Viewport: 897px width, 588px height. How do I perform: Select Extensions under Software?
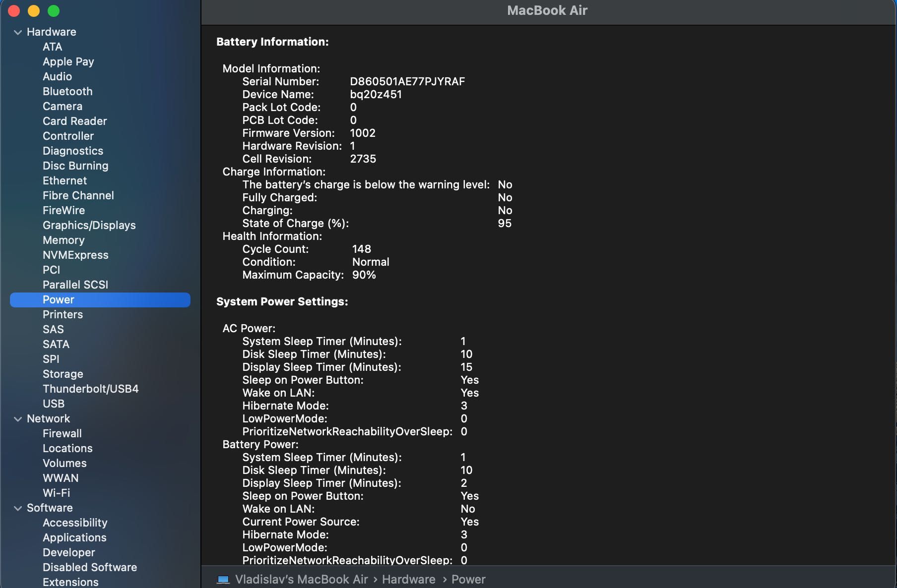(70, 582)
